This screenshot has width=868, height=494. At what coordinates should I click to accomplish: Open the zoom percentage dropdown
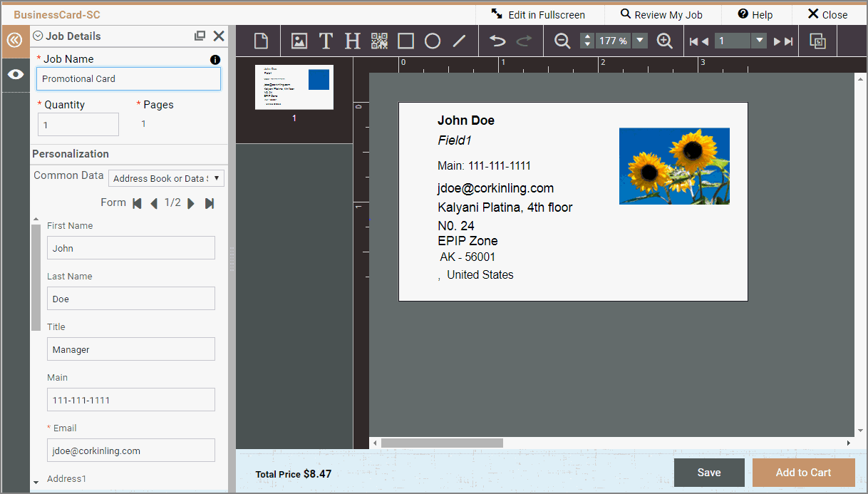point(639,41)
